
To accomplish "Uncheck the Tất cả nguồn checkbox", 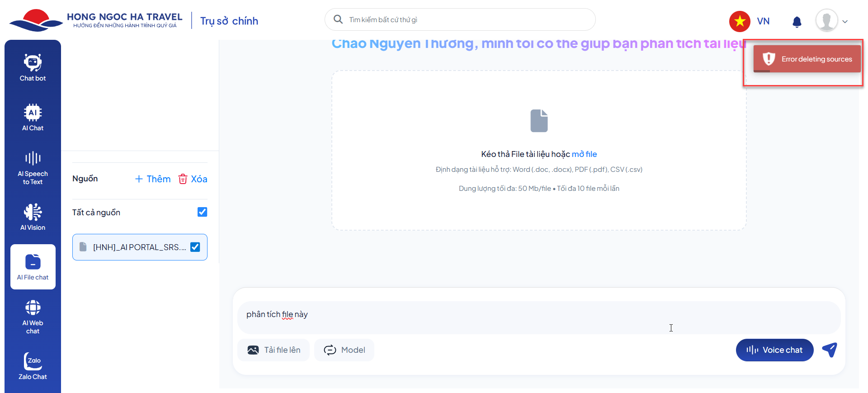I will pyautogui.click(x=202, y=212).
